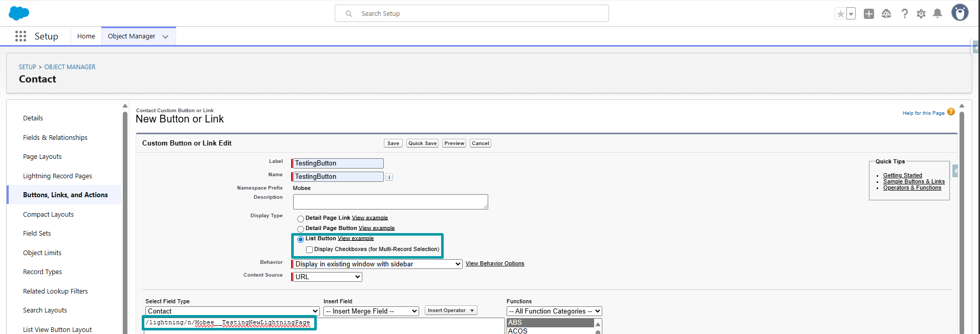980x334 pixels.
Task: Open Getting Started quick tip
Action: click(x=903, y=175)
